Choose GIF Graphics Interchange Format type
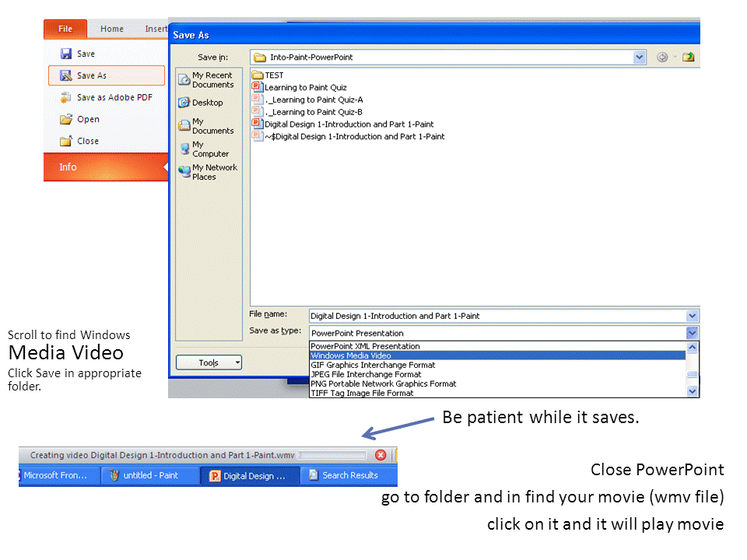The height and width of the screenshot is (560, 747). coord(497,365)
